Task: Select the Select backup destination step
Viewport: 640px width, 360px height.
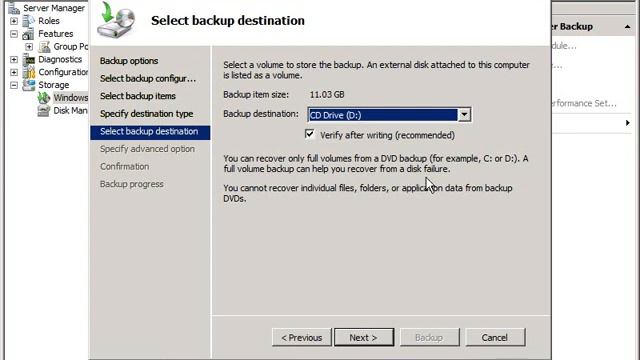Action: 150,132
